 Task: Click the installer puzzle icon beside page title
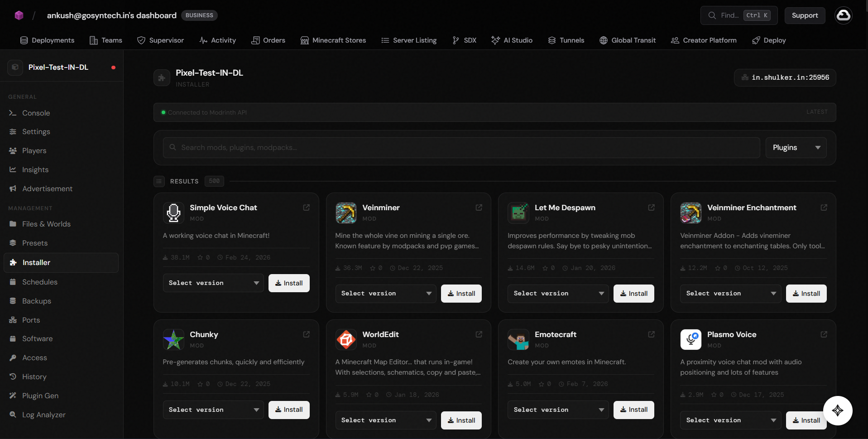(162, 78)
